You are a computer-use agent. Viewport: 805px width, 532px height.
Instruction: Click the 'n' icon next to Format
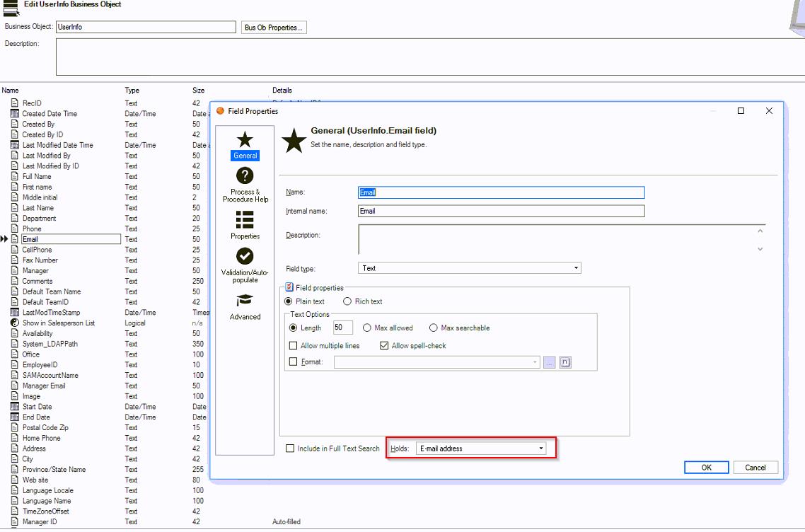coord(565,362)
